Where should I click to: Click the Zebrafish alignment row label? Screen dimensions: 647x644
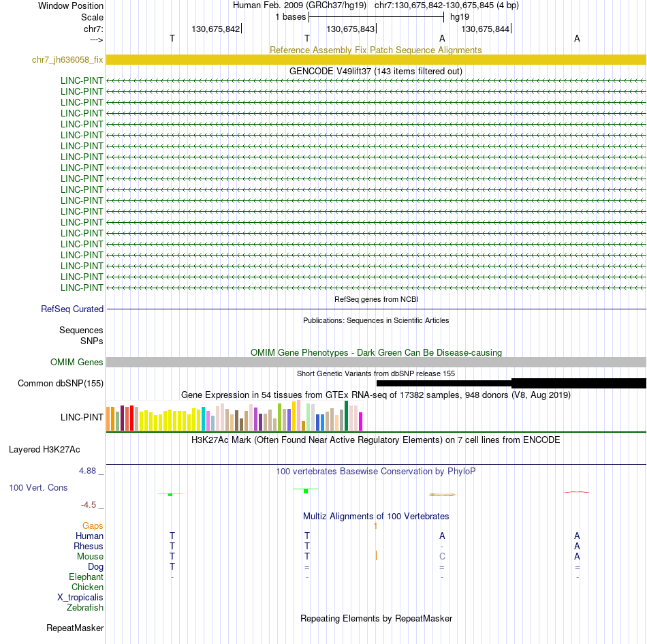(x=85, y=608)
